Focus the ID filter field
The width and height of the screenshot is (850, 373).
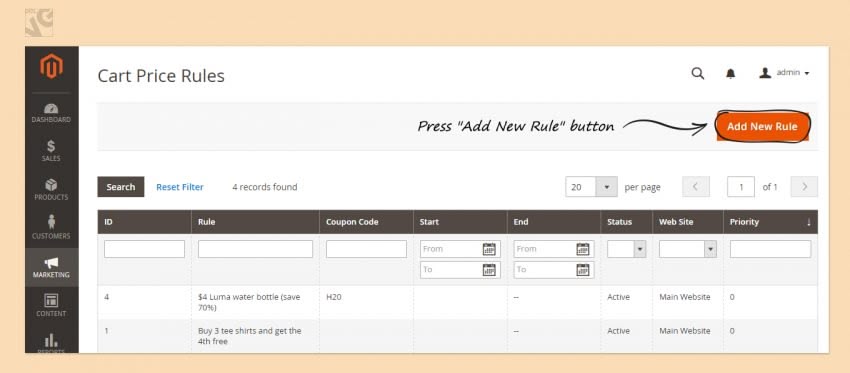point(144,249)
